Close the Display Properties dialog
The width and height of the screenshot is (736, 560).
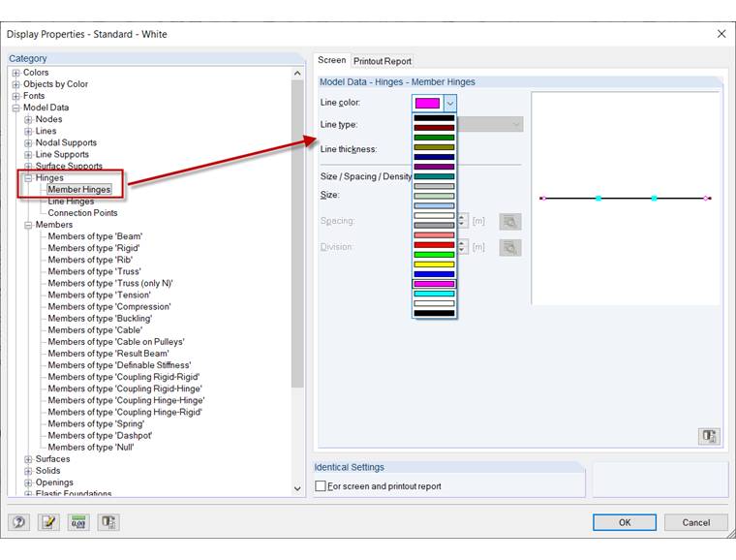721,34
